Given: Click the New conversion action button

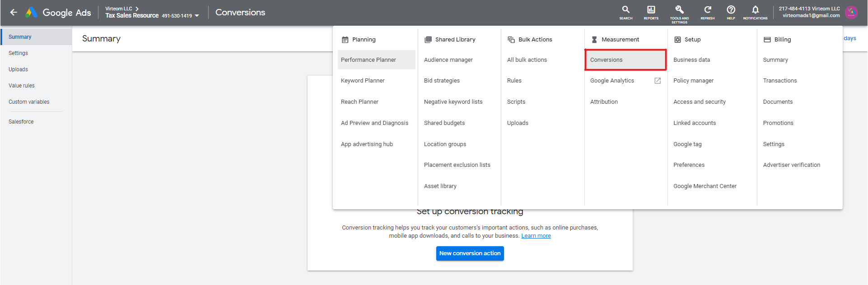Looking at the screenshot, I should [x=470, y=253].
